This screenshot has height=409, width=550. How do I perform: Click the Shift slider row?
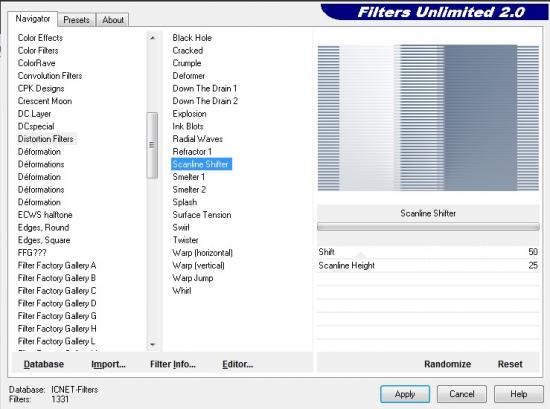click(428, 252)
